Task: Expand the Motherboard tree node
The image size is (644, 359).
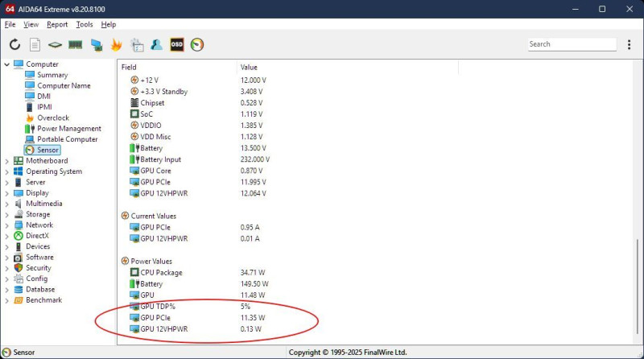Action: pos(6,161)
